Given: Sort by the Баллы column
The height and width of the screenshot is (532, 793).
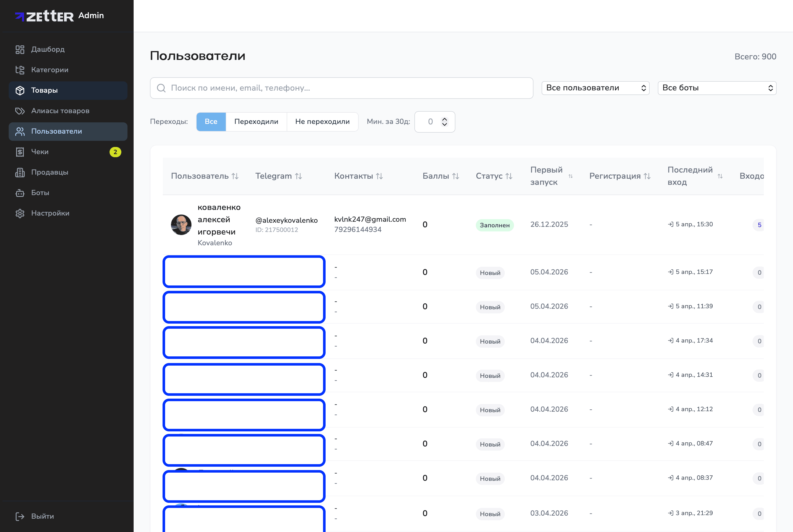Looking at the screenshot, I should point(440,176).
